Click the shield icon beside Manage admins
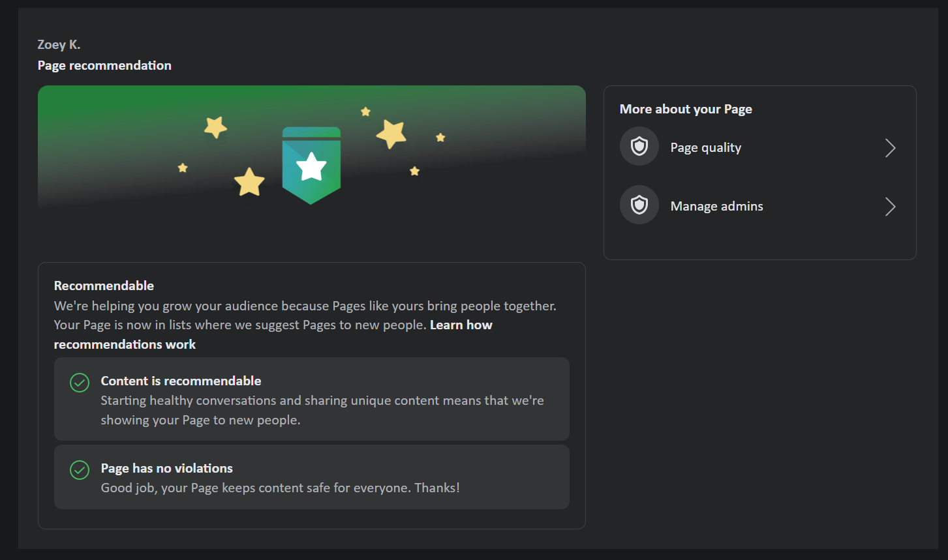 pos(639,205)
